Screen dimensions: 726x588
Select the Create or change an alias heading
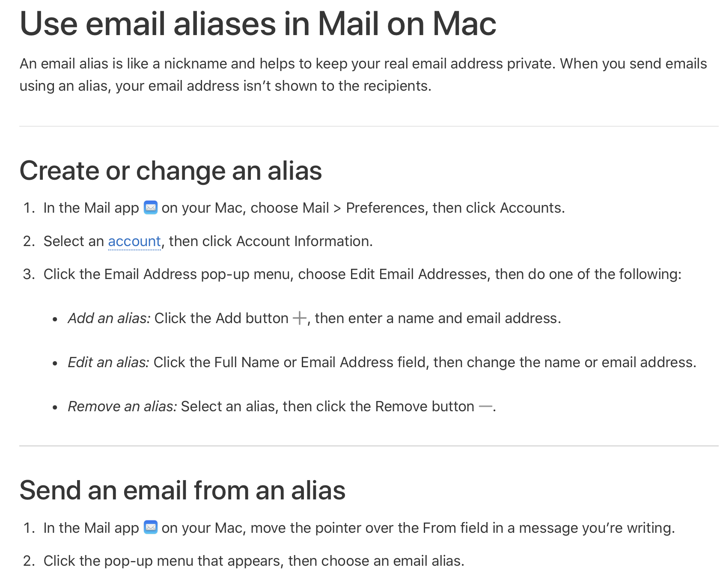[171, 171]
